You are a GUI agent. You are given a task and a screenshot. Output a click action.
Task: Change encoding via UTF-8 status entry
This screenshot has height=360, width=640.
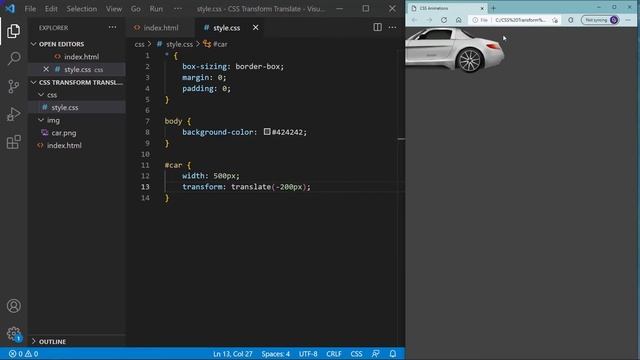click(x=308, y=354)
